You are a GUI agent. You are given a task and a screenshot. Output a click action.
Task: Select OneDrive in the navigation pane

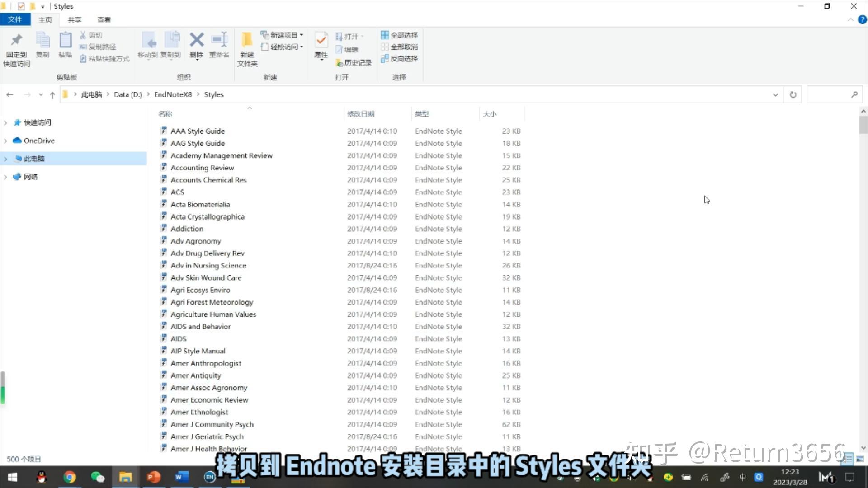(39, 141)
